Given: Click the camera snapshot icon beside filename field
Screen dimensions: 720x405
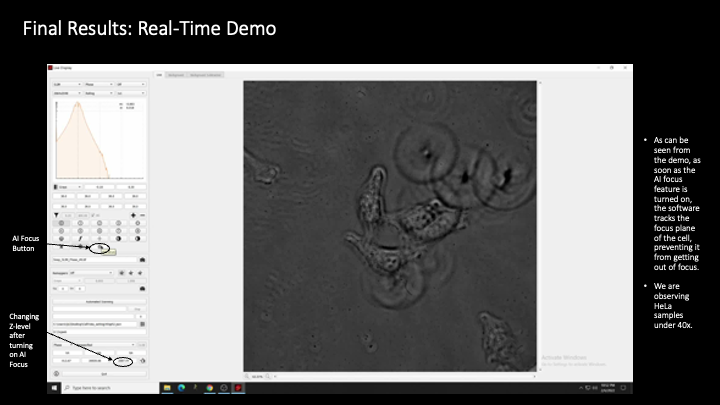Looking at the screenshot, I should (x=142, y=259).
